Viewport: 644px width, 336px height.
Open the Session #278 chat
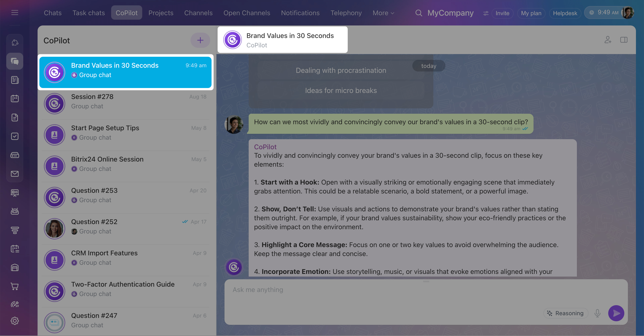[125, 103]
